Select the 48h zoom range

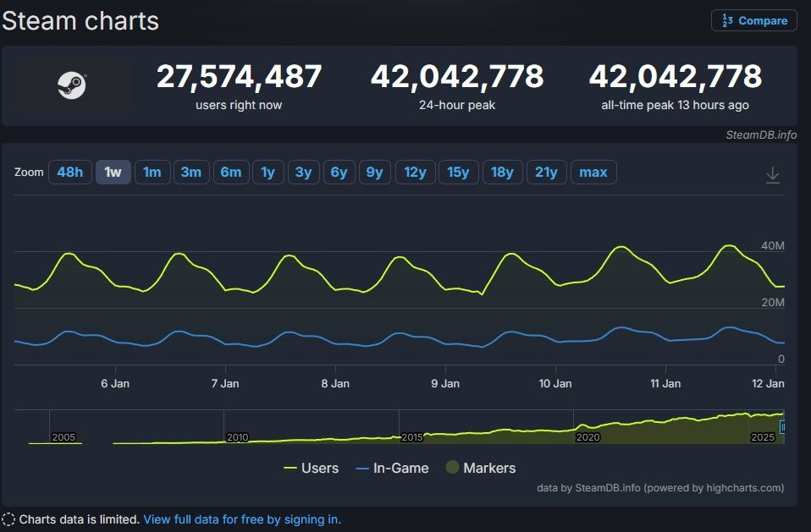point(69,172)
